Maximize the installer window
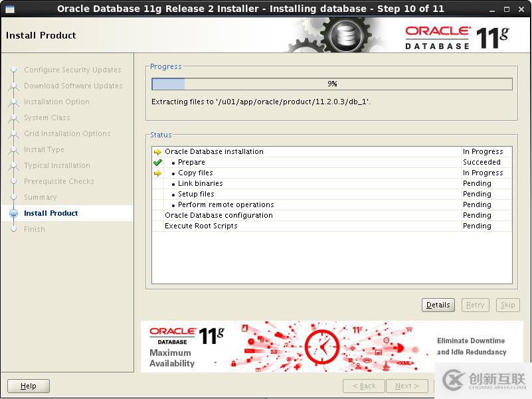 [507, 9]
